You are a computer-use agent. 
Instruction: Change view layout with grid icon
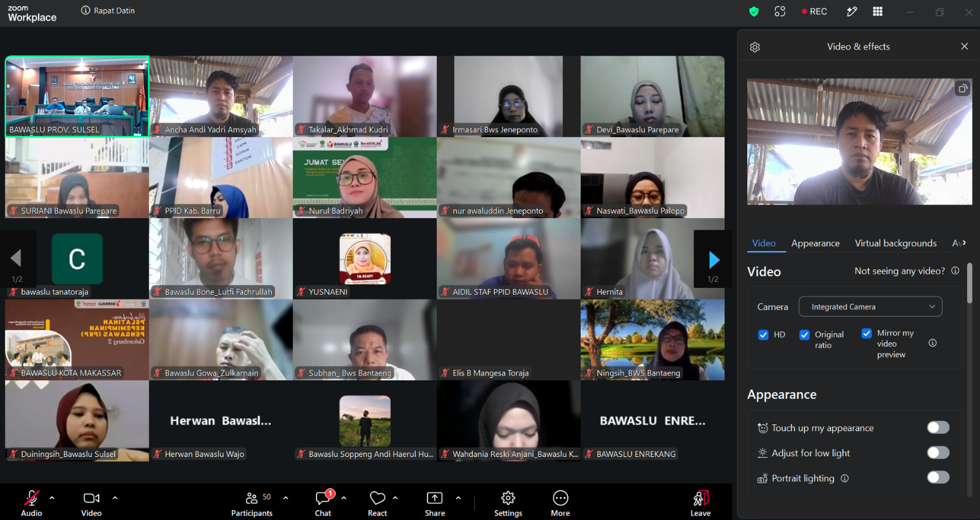click(x=878, y=11)
